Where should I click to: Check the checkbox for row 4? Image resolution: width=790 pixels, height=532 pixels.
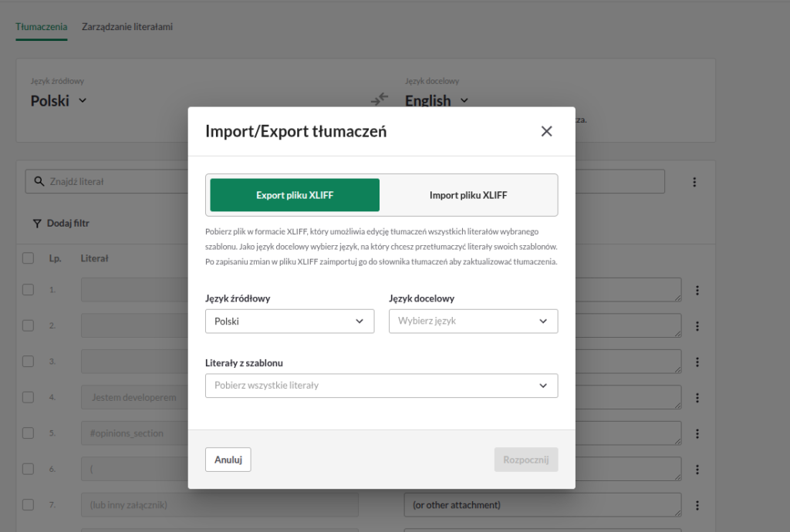point(29,397)
